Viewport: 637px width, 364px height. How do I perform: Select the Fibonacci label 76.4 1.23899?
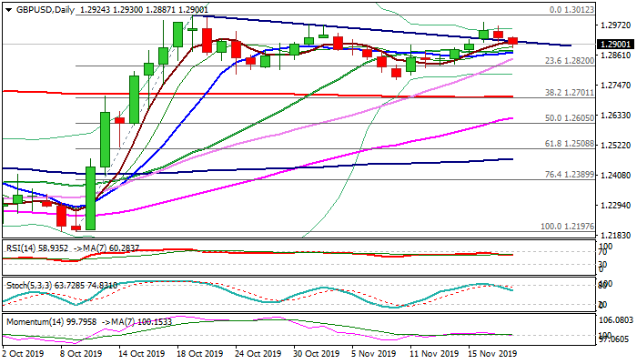click(x=569, y=175)
